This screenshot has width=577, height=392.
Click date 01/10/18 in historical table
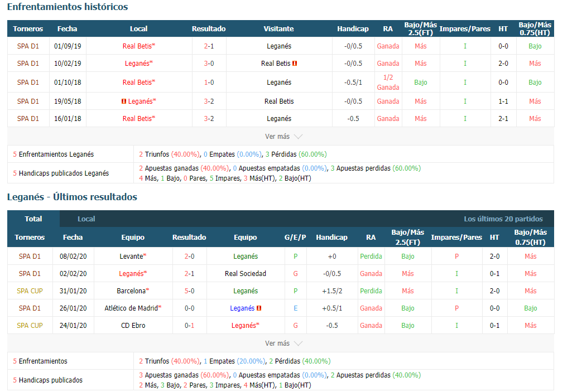point(68,83)
